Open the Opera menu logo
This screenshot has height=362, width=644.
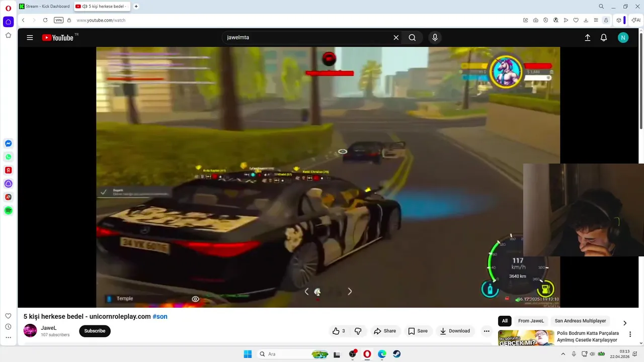(x=8, y=8)
